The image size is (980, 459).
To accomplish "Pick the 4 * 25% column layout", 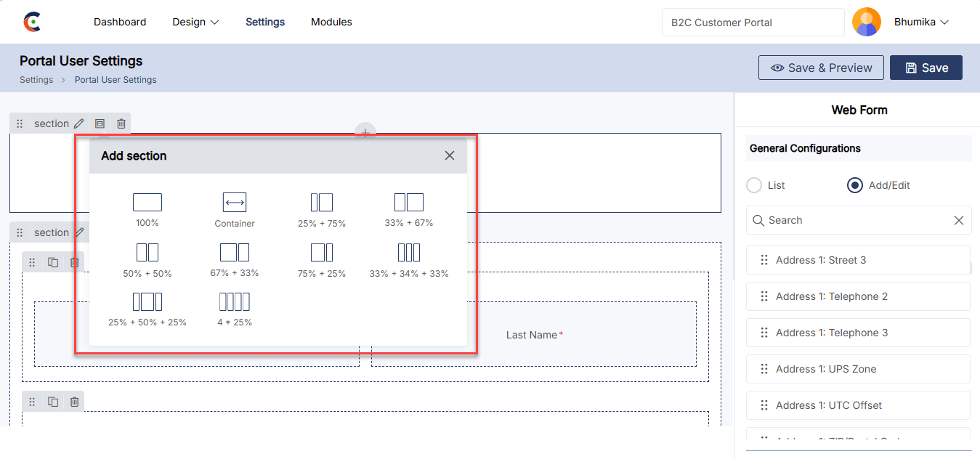I will tap(235, 302).
